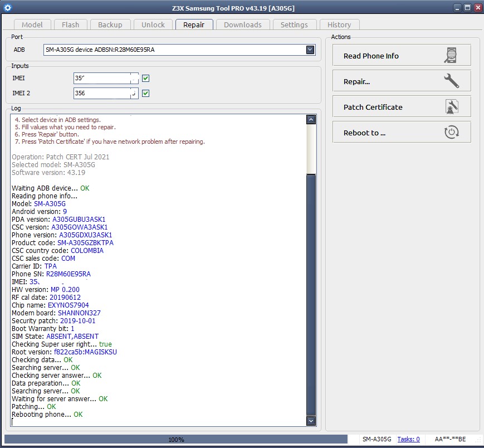This screenshot has height=448, width=484.
Task: Click the Reboot to ... button
Action: tap(402, 133)
